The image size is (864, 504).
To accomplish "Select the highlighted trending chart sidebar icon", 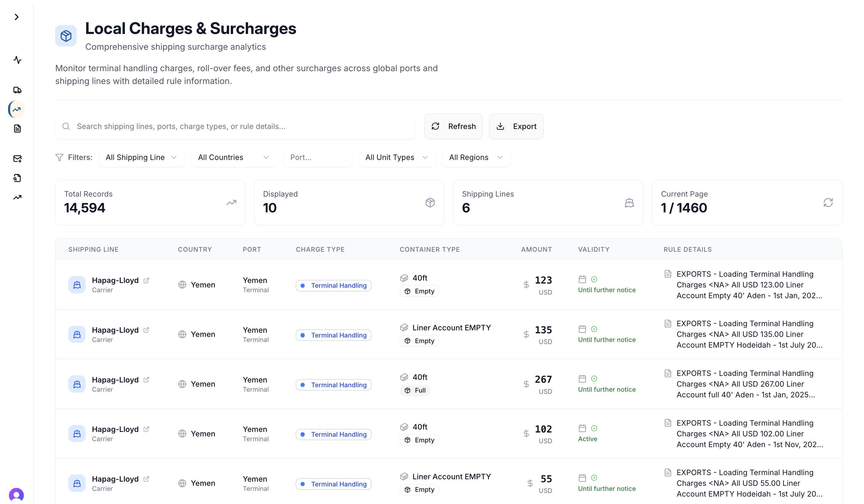I will point(16,109).
